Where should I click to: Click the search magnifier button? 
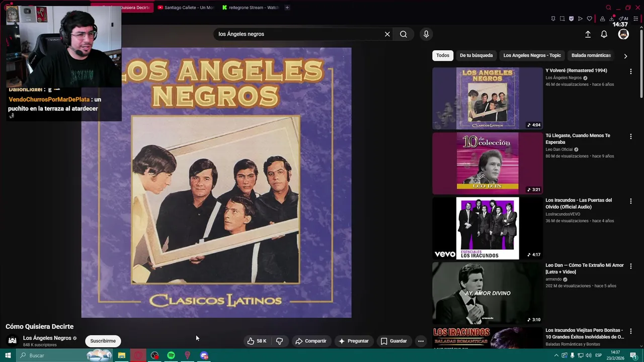[404, 34]
